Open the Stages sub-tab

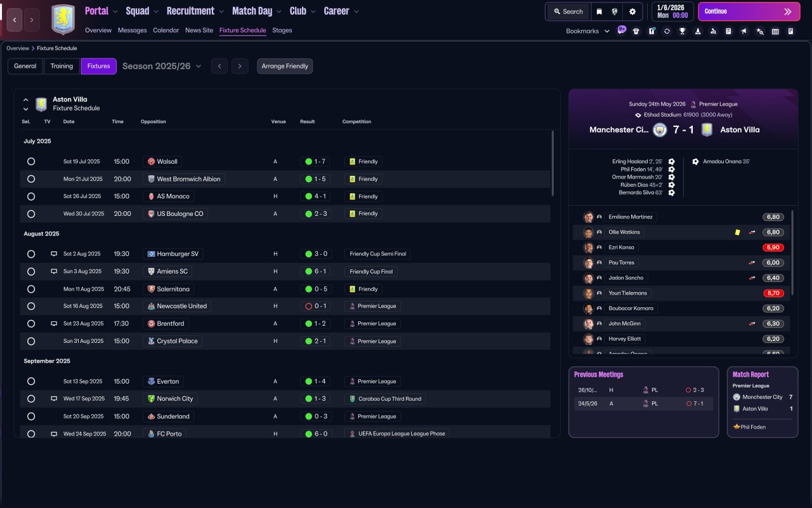pos(282,30)
